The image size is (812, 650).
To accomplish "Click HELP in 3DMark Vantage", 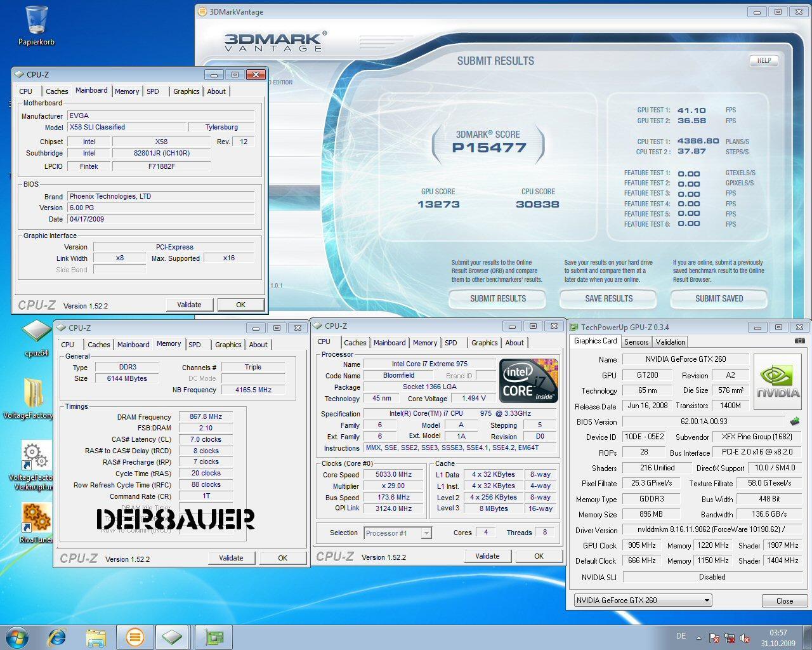I will [x=764, y=61].
